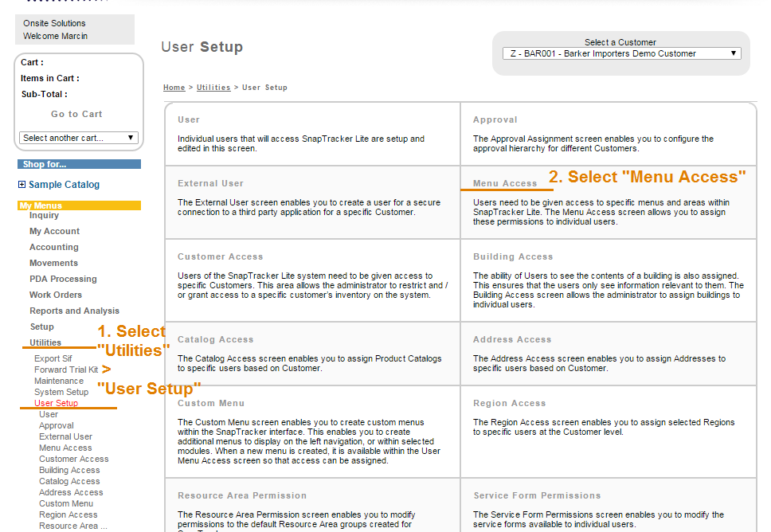Click the Go to Cart button

[x=76, y=114]
